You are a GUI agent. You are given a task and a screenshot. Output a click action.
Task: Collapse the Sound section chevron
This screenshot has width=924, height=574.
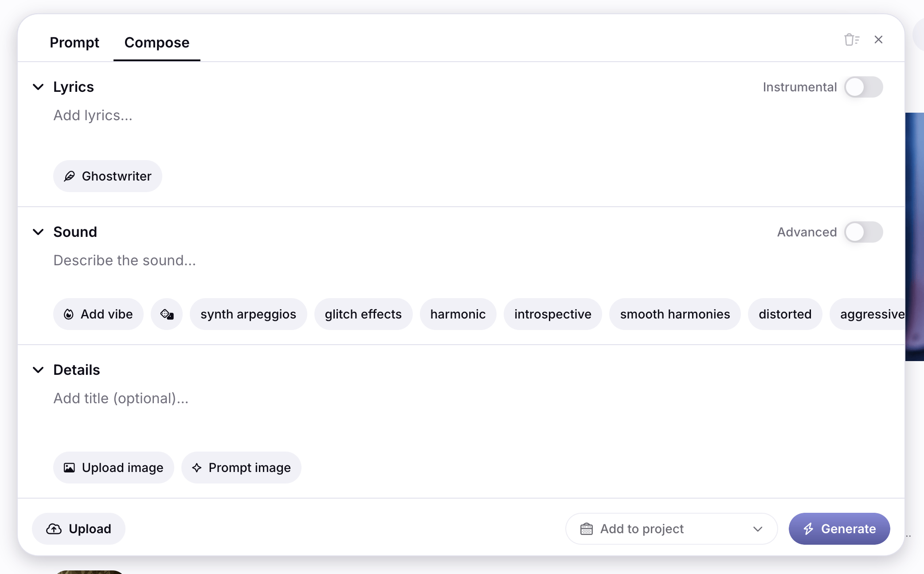(39, 232)
